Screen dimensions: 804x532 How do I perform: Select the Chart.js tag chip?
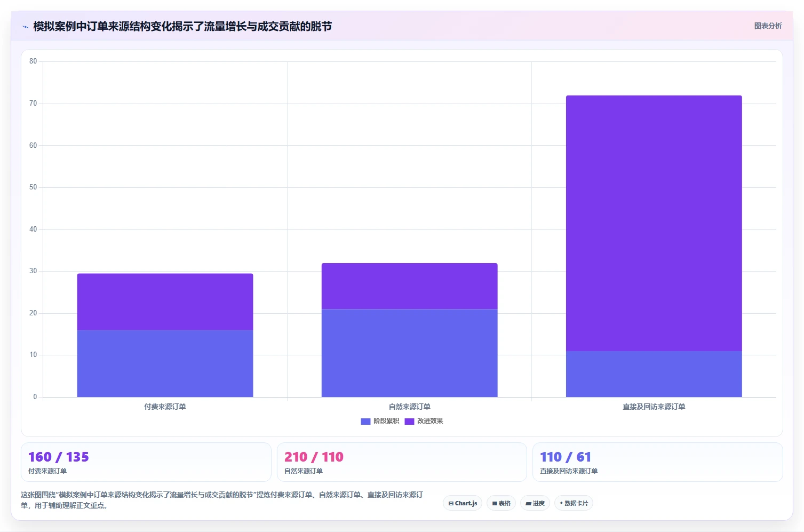coord(463,503)
